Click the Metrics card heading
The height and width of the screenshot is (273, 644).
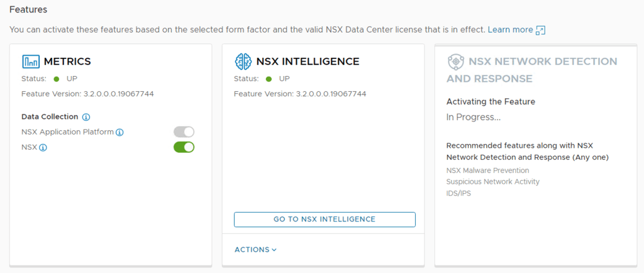pos(67,62)
